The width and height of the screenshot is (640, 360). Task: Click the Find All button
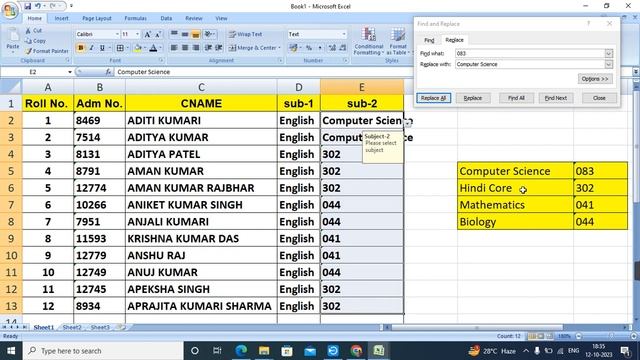point(516,98)
